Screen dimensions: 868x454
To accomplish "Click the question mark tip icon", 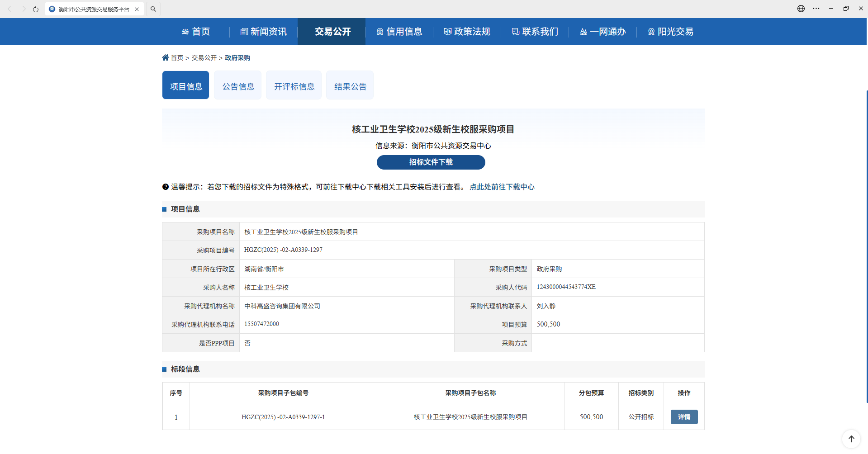I will (166, 187).
